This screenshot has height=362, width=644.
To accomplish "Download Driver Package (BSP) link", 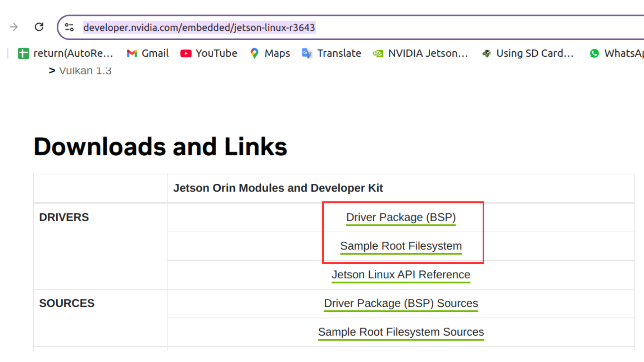I will pos(401,218).
